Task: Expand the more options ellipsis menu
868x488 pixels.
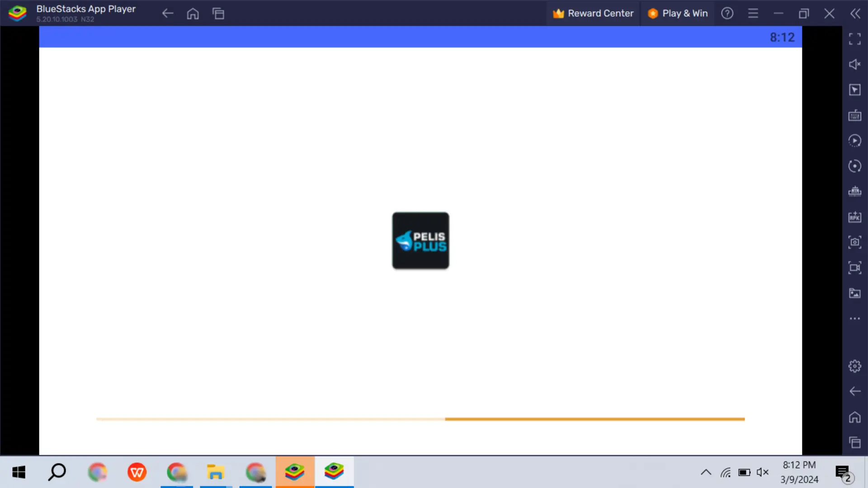Action: point(855,318)
